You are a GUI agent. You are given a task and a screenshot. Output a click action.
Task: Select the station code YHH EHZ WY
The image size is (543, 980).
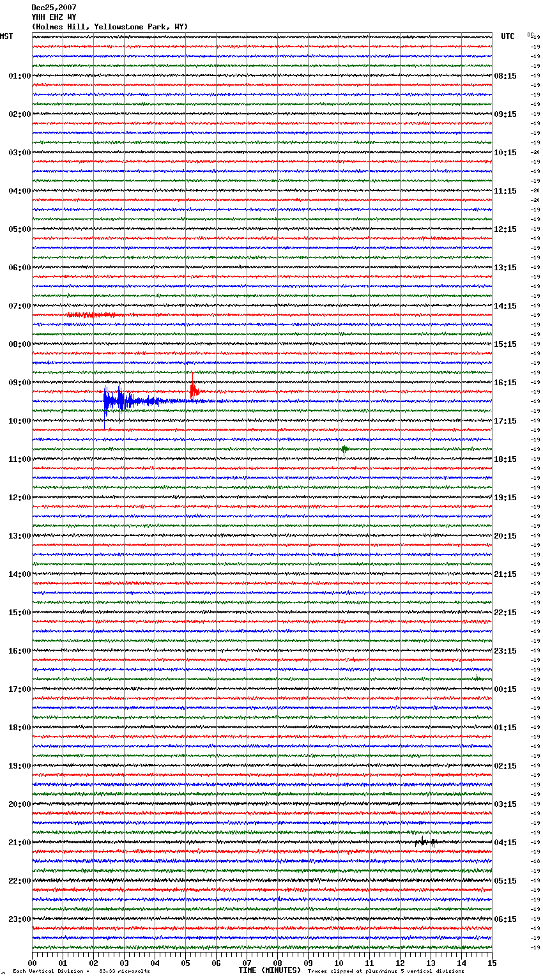(x=54, y=17)
